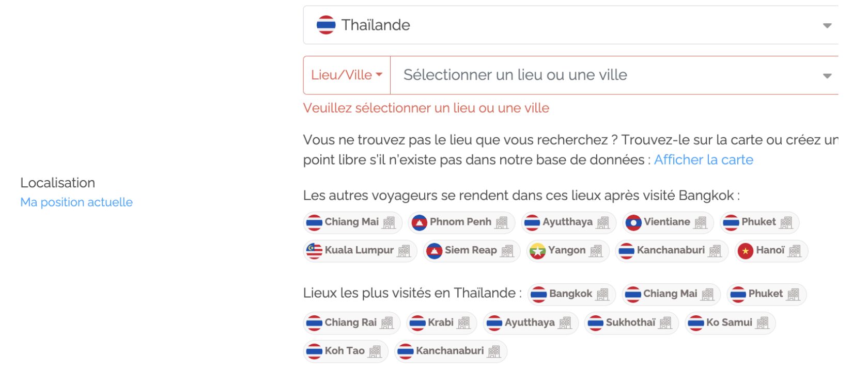Open the Lieu/Ville type dropdown
The height and width of the screenshot is (386, 868).
(347, 75)
